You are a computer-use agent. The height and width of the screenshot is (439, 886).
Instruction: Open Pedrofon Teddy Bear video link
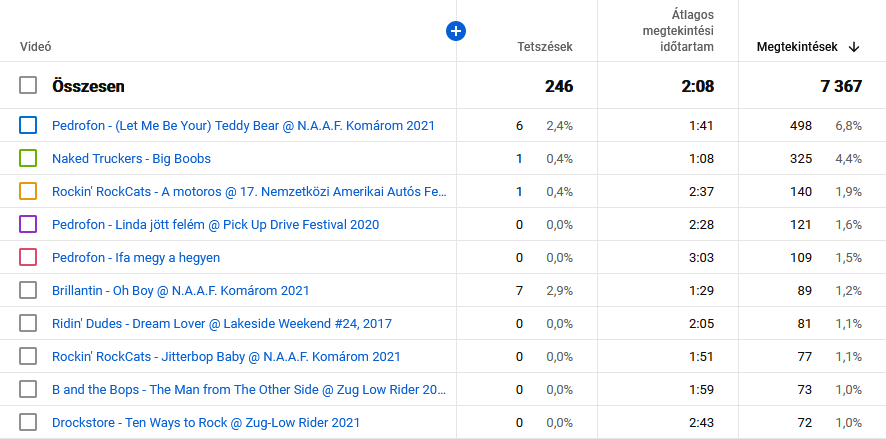[243, 126]
